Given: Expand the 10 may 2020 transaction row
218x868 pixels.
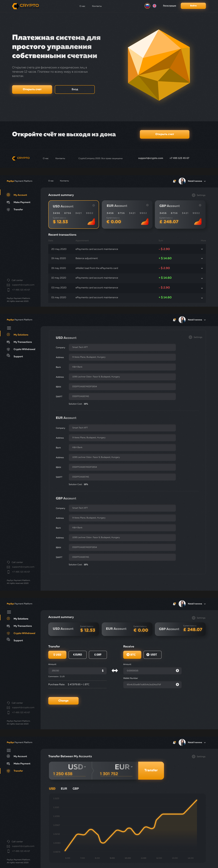Looking at the screenshot, I should 202,278.
